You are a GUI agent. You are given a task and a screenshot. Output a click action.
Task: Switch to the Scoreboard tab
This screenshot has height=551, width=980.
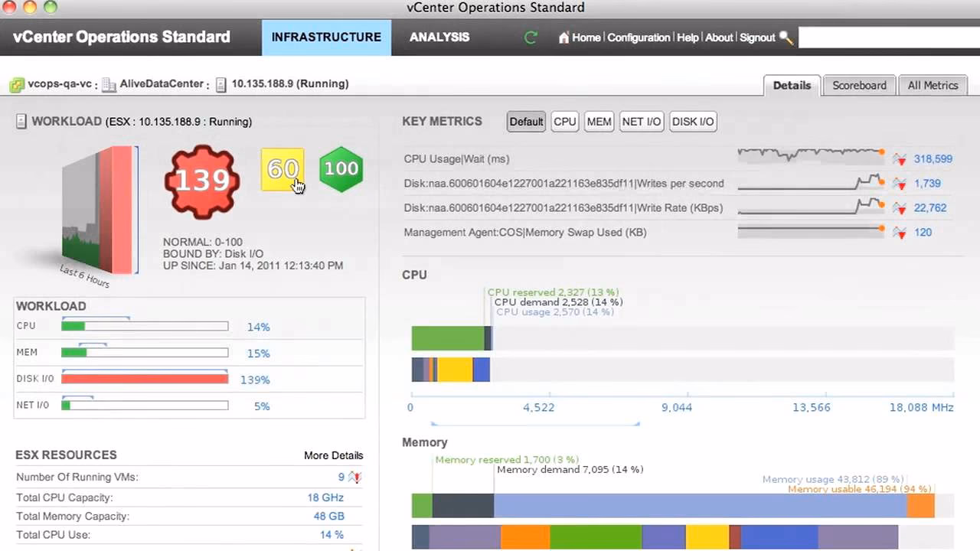859,85
